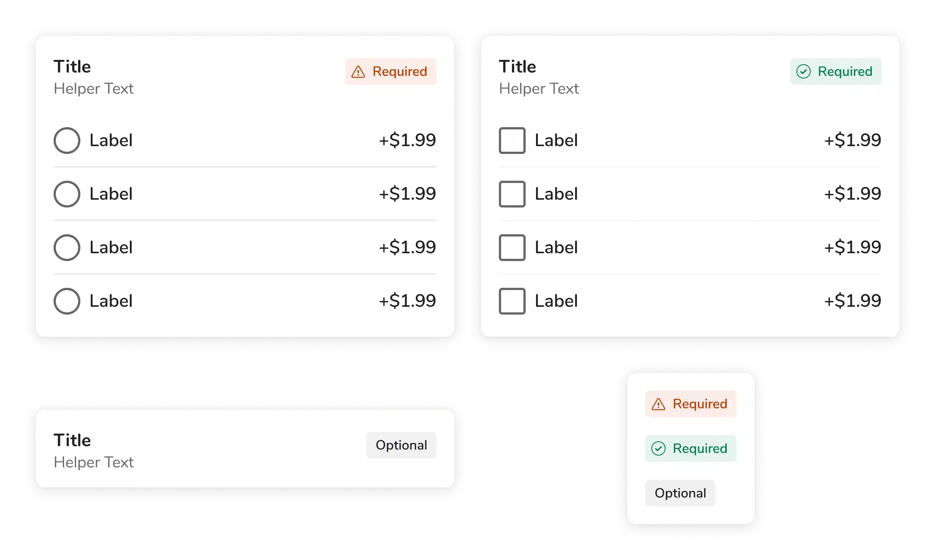
Task: Select the first Label radio button
Action: tap(67, 141)
